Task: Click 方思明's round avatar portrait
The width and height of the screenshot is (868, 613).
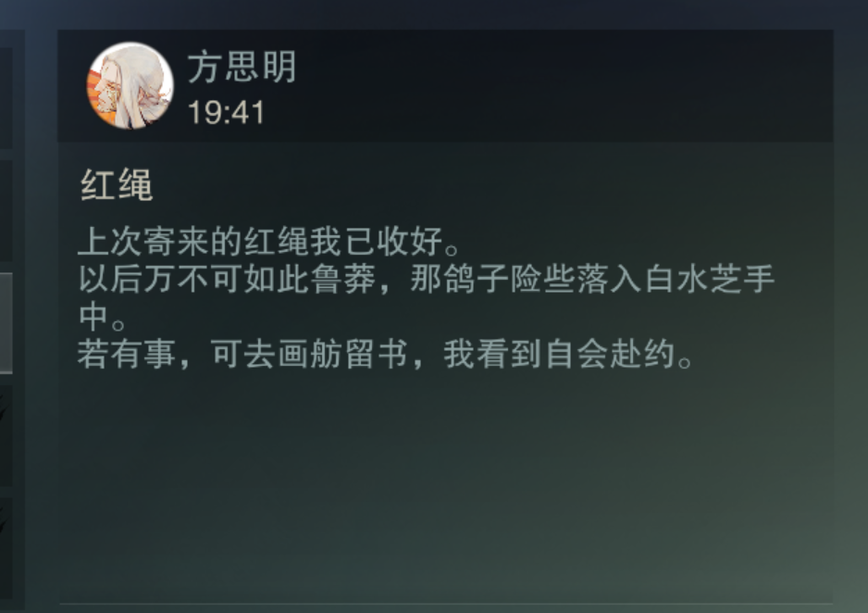Action: click(x=130, y=86)
